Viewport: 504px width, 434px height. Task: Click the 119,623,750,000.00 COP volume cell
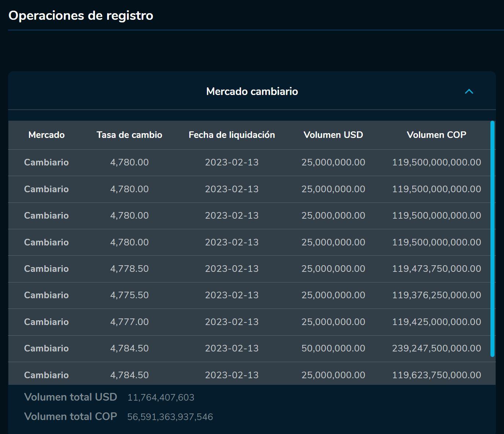click(x=436, y=375)
